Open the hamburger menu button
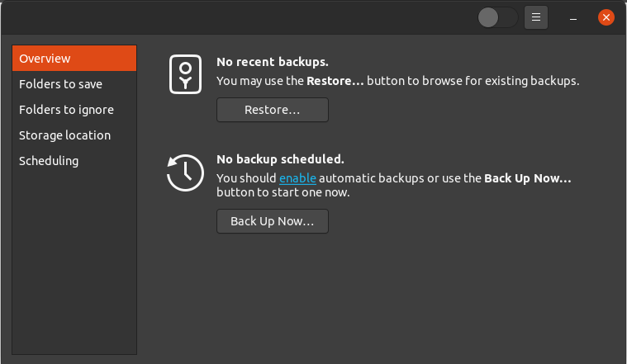Viewport: 627px width, 364px height. click(x=536, y=17)
